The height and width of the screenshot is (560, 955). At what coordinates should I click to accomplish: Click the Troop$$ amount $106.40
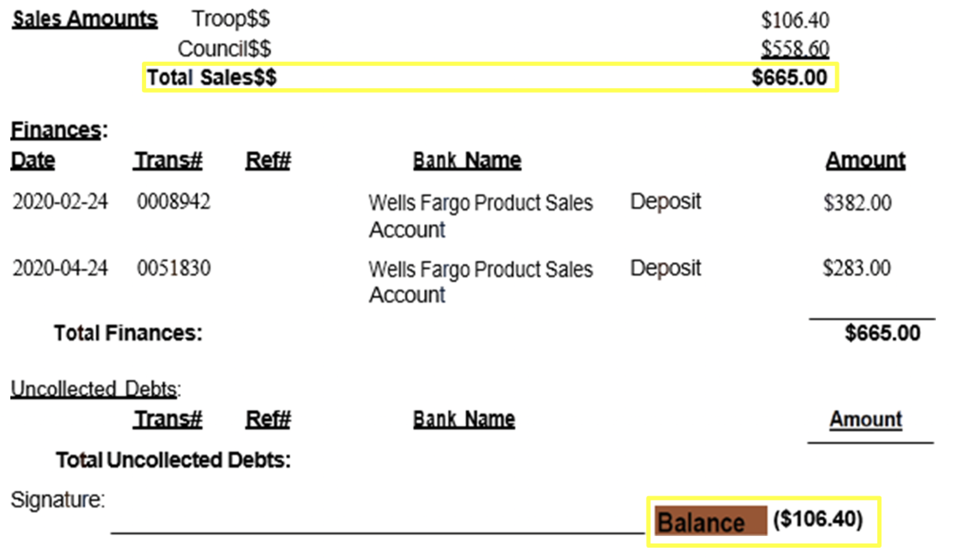click(x=795, y=20)
